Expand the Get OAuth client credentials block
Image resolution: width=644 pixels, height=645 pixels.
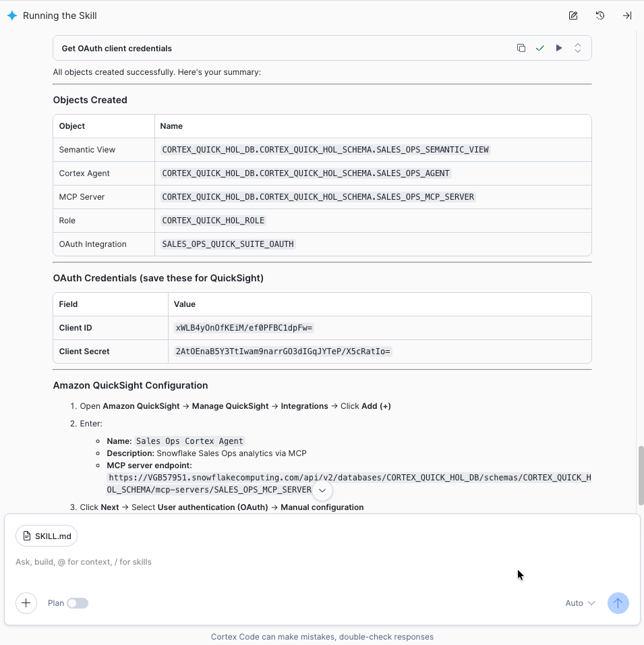(578, 48)
